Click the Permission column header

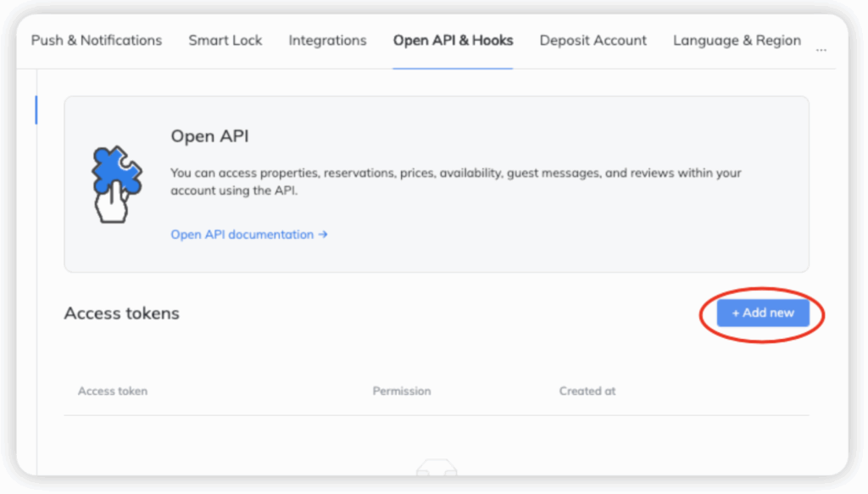402,391
